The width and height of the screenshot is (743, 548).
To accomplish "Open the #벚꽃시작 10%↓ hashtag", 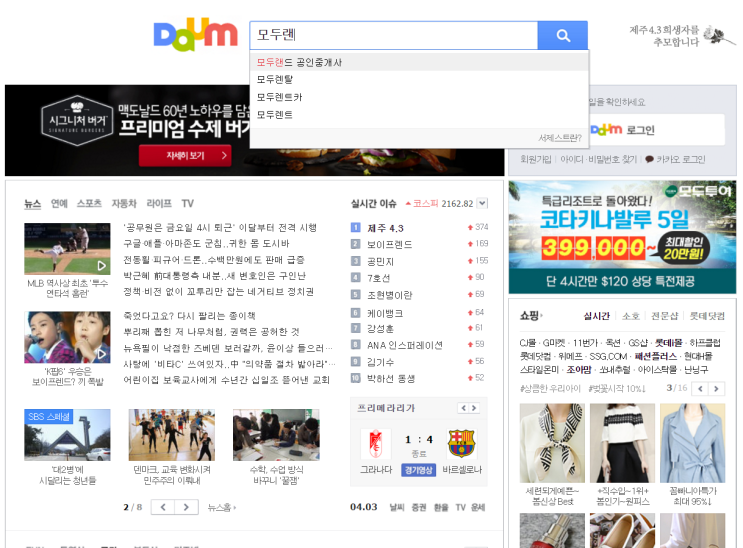I will [617, 389].
